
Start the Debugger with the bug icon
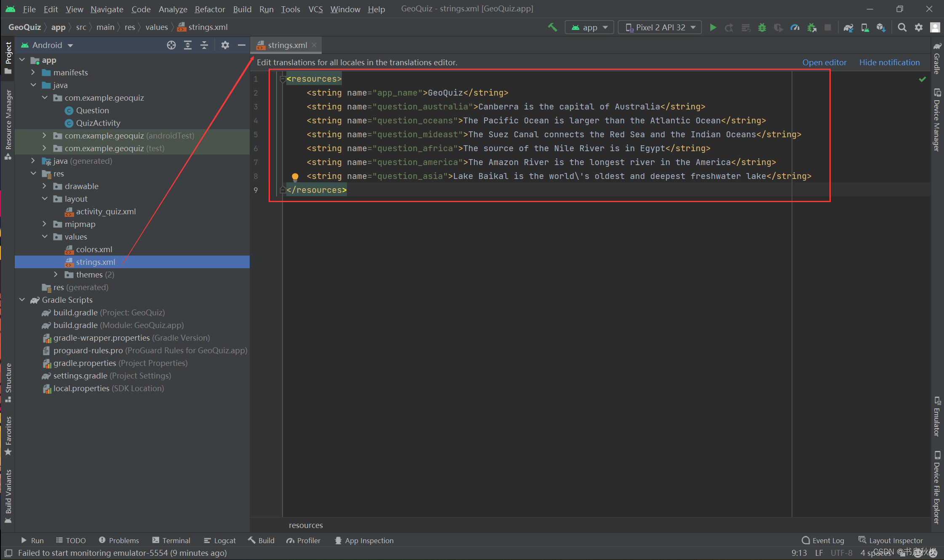[x=762, y=27]
